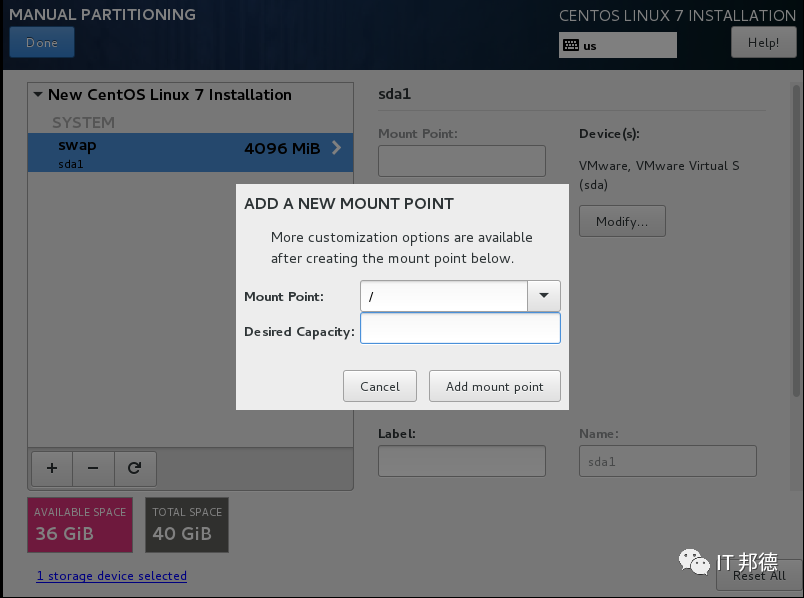Viewport: 804px width, 598px height.
Task: Click the plus add mount point icon
Action: coord(52,468)
